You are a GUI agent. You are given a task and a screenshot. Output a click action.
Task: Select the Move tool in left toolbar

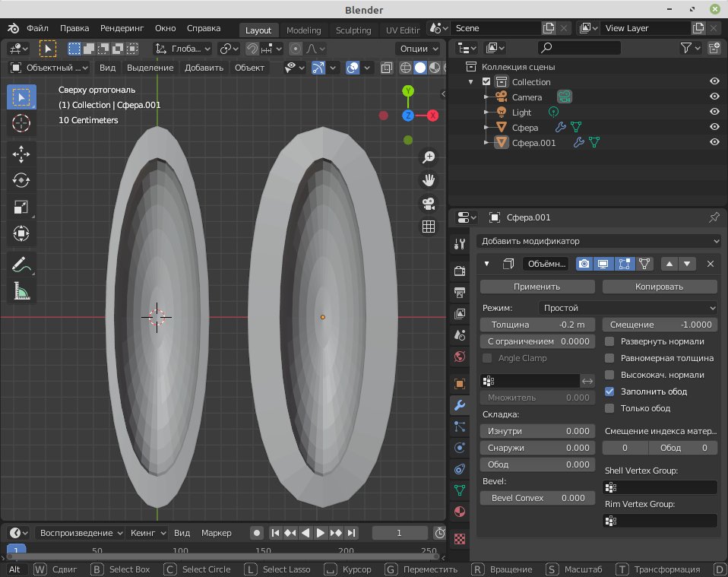(21, 154)
